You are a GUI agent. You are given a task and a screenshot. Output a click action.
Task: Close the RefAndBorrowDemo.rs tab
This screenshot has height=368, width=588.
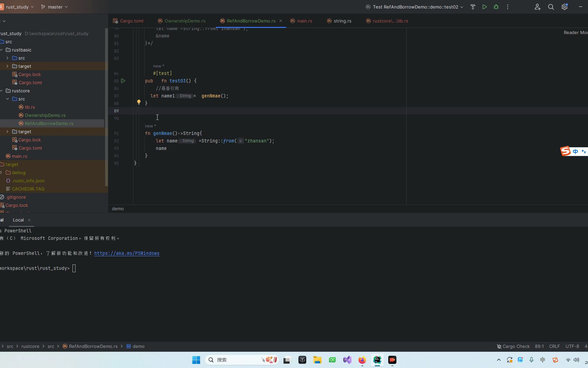pos(281,21)
